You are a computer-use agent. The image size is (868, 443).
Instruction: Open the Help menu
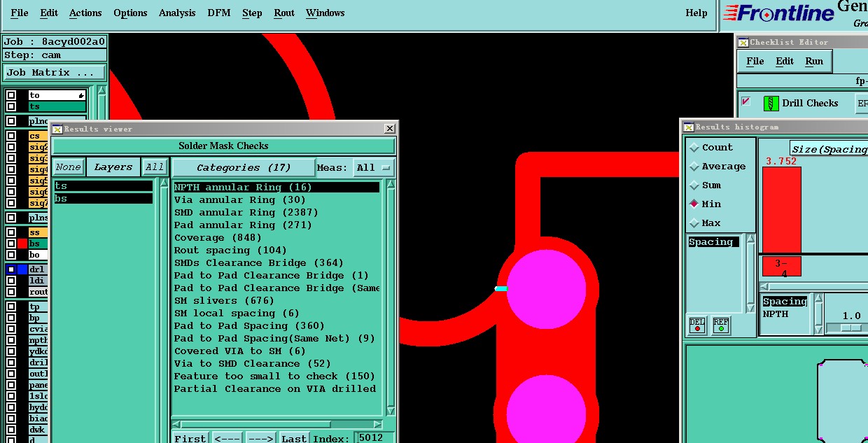[696, 13]
